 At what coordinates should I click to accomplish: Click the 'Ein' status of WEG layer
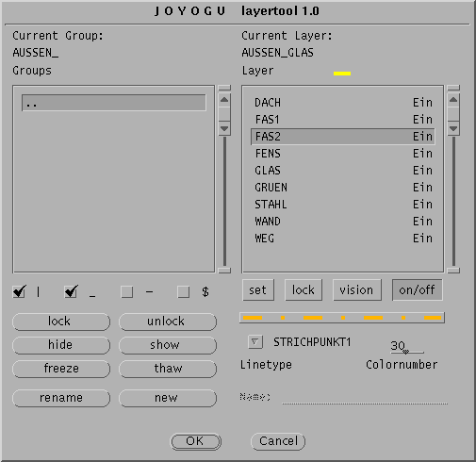click(x=422, y=239)
